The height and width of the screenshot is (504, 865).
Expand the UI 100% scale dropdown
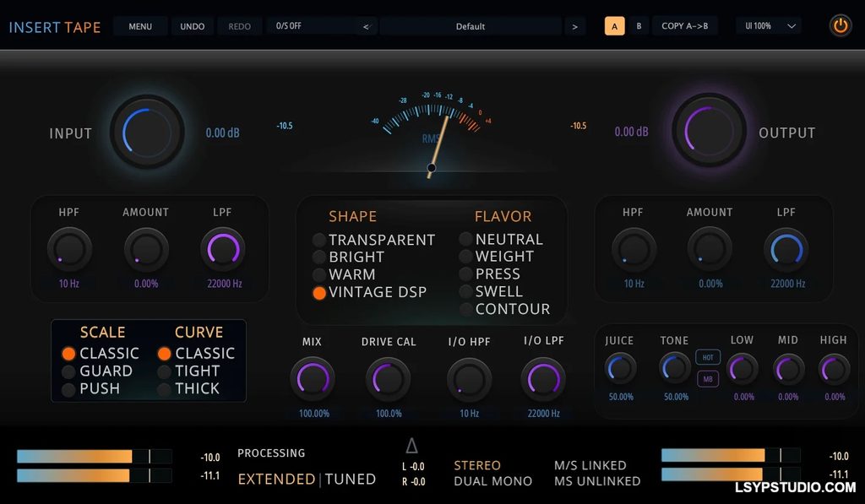tap(770, 26)
